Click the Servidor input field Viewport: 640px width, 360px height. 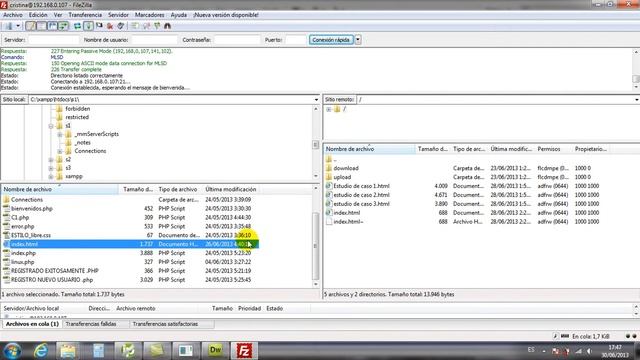[53, 40]
